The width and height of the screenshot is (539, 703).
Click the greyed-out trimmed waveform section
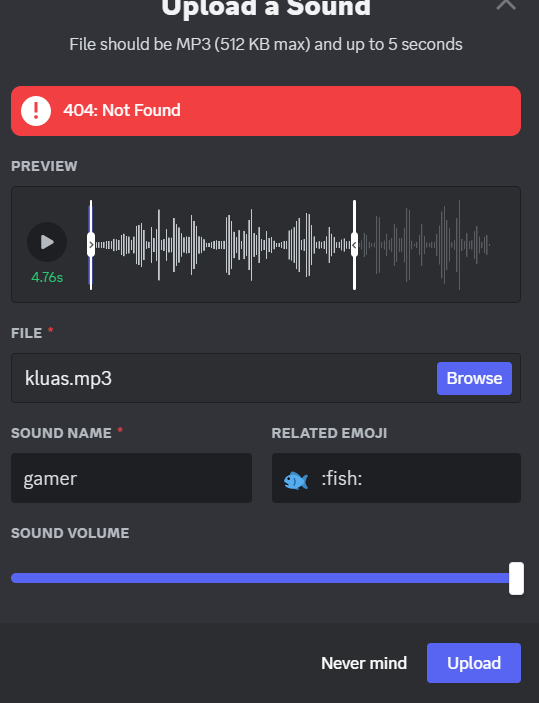pos(424,245)
